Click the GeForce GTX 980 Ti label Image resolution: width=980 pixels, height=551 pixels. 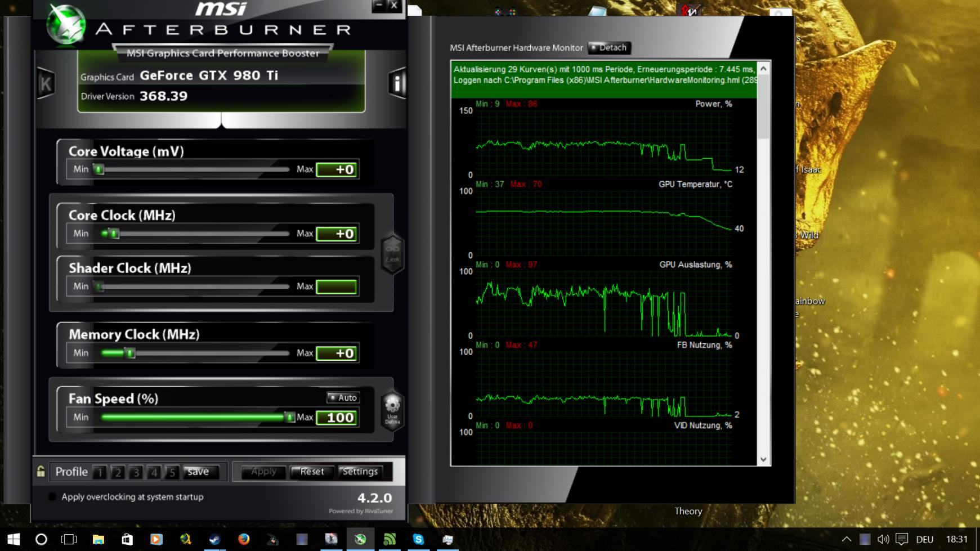[x=209, y=75]
